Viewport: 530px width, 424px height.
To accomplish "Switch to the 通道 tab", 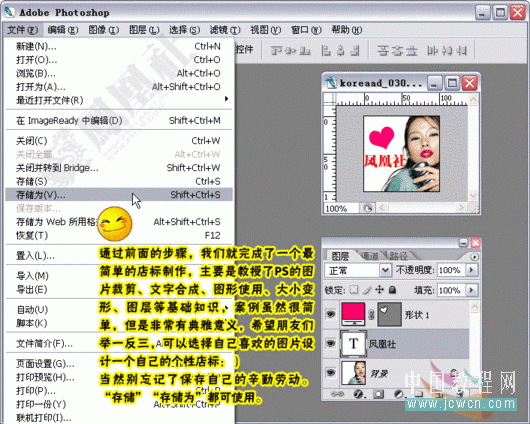I will 370,256.
